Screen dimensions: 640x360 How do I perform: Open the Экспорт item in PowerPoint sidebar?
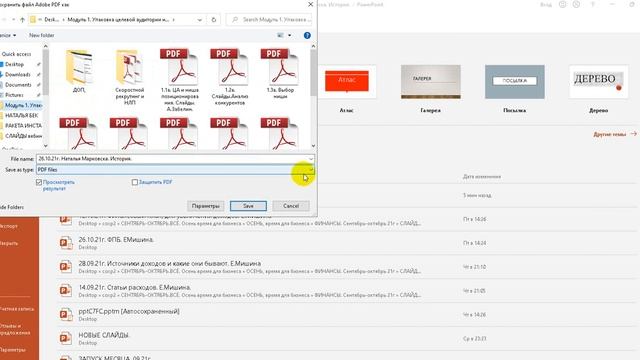click(x=9, y=226)
